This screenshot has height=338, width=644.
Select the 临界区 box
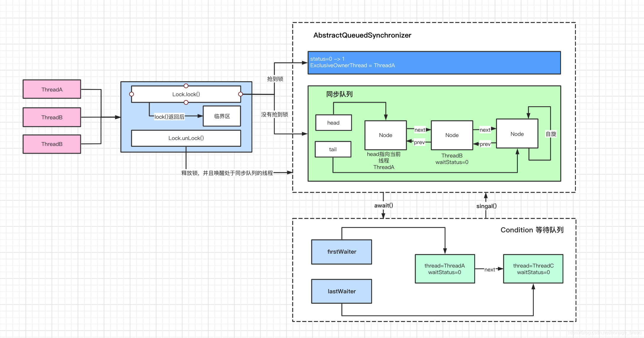pos(222,116)
